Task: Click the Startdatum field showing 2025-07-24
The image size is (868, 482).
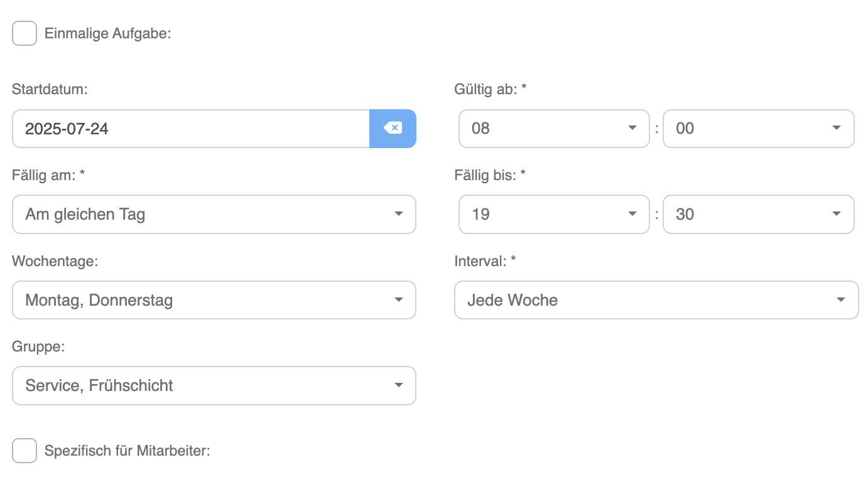Action: tap(191, 129)
